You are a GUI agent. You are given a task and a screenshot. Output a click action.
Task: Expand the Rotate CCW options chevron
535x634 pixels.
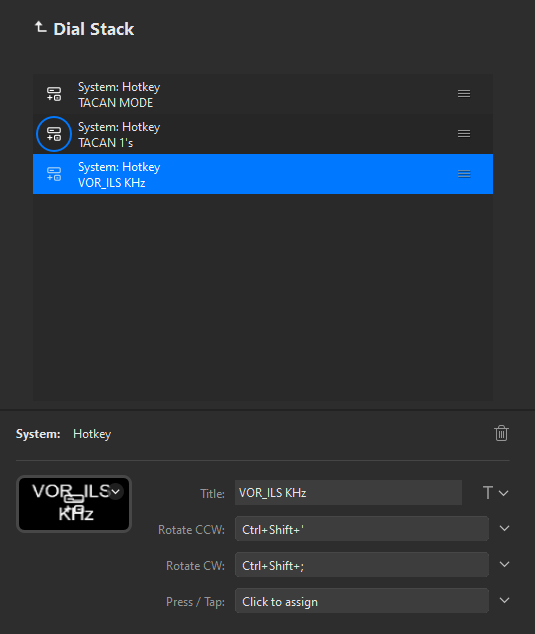point(504,528)
